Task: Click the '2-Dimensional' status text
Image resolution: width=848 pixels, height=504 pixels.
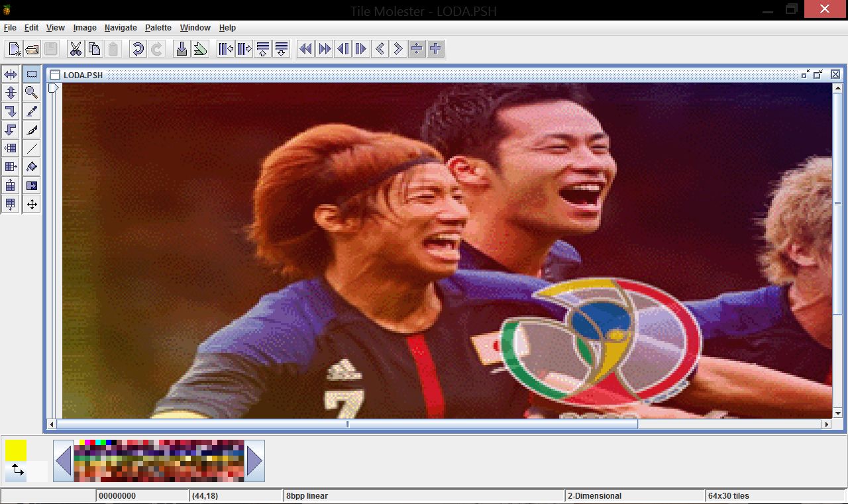Action: pos(594,496)
